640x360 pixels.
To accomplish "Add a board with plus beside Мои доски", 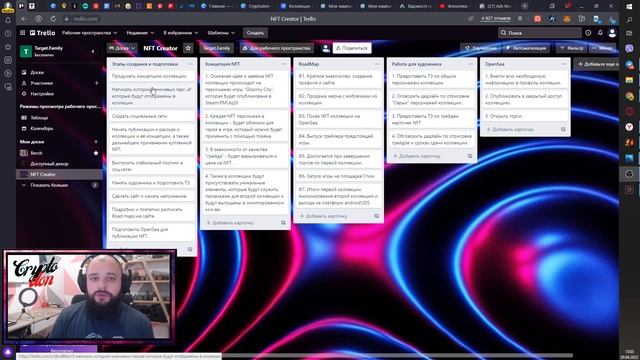I will (96, 142).
